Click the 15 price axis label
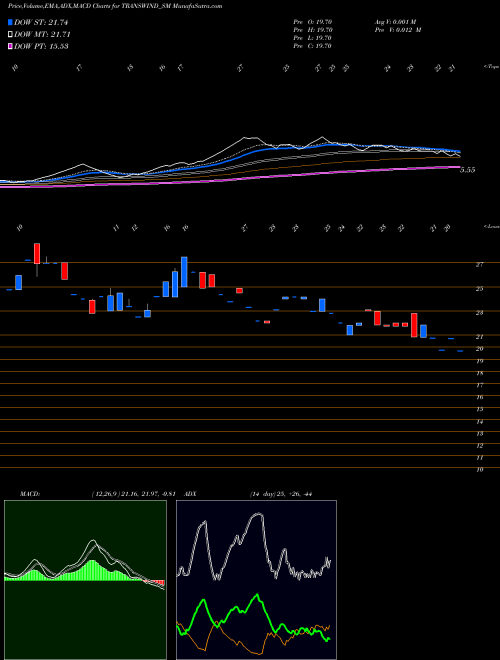The width and height of the screenshot is (500, 660). point(479,409)
